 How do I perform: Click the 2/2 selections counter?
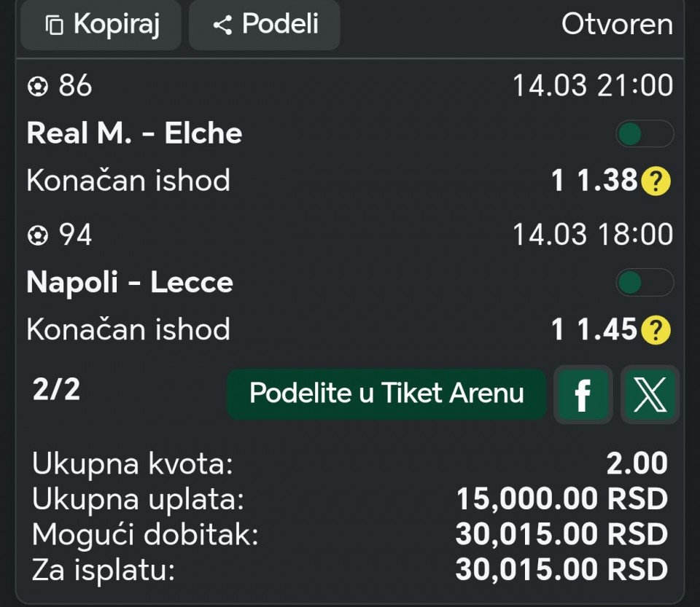(56, 390)
